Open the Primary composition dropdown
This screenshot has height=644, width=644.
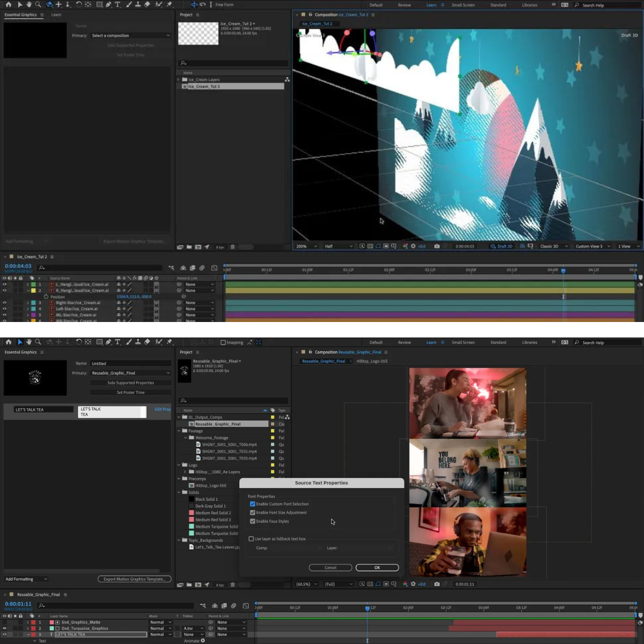pos(131,373)
